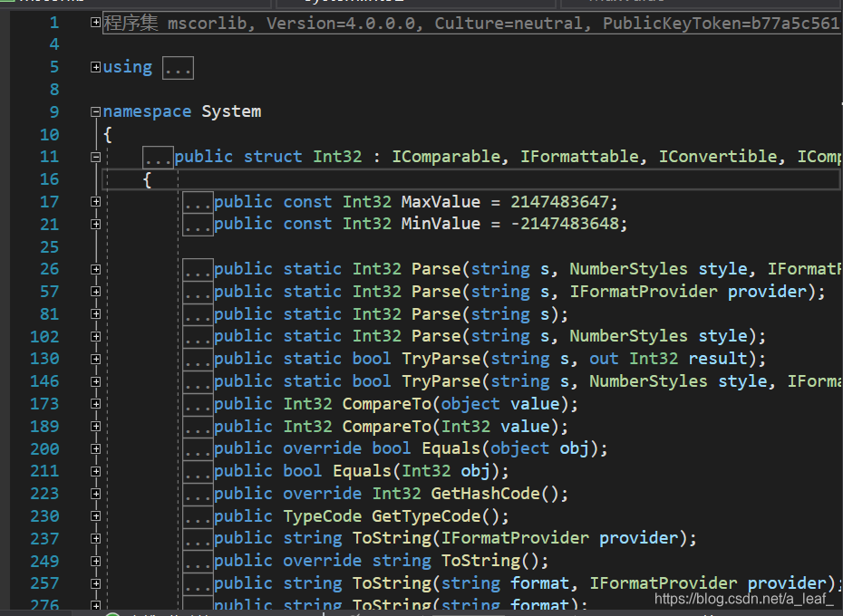Click Version=4.0.0.0 in assembly header
This screenshot has width=843, height=616.
point(341,24)
